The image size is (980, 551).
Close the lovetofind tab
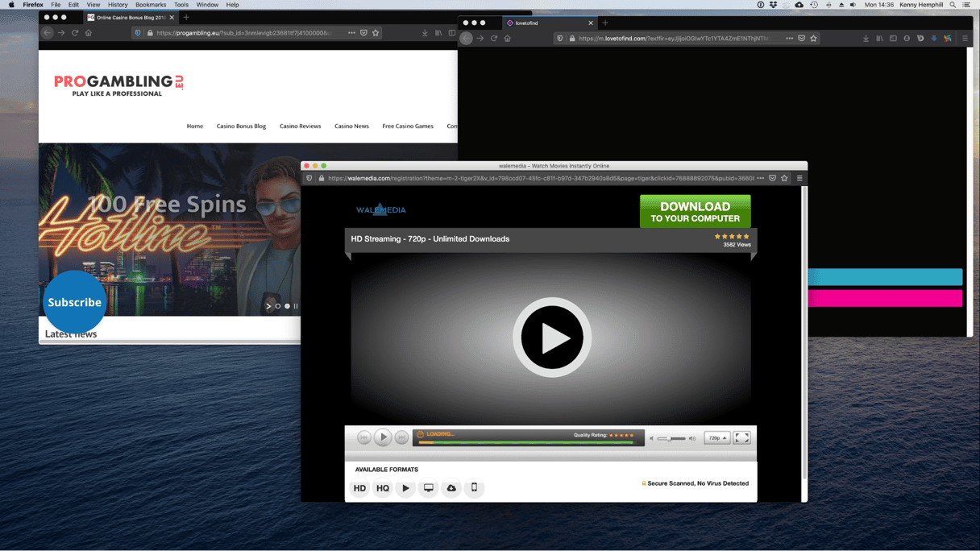[x=591, y=23]
